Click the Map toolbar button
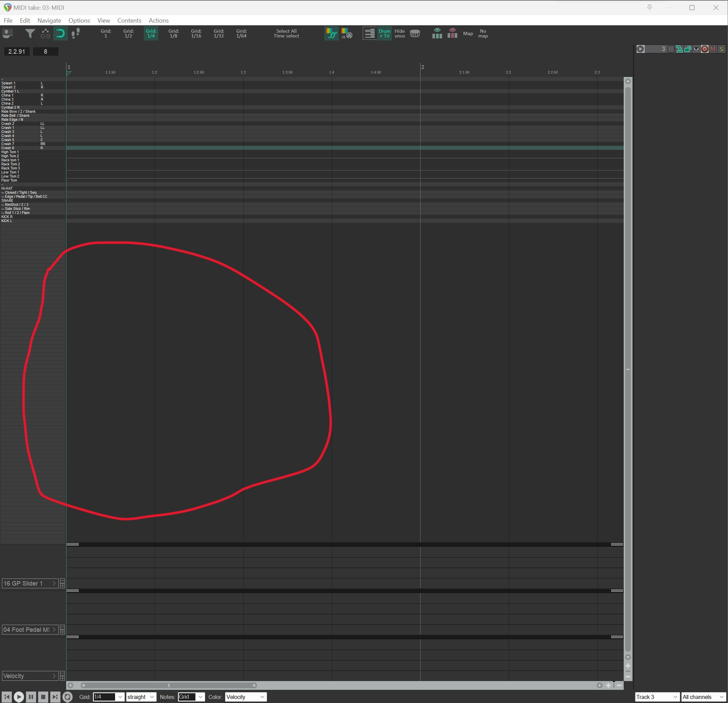Viewport: 728px width, 703px height. [x=468, y=33]
